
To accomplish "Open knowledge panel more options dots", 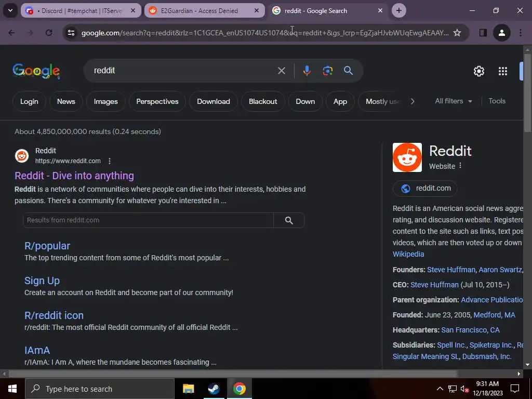I will pos(460,166).
